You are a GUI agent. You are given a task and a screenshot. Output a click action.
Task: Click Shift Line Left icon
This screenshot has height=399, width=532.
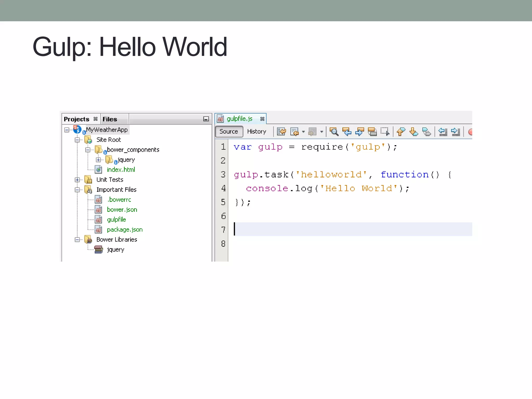tap(443, 132)
